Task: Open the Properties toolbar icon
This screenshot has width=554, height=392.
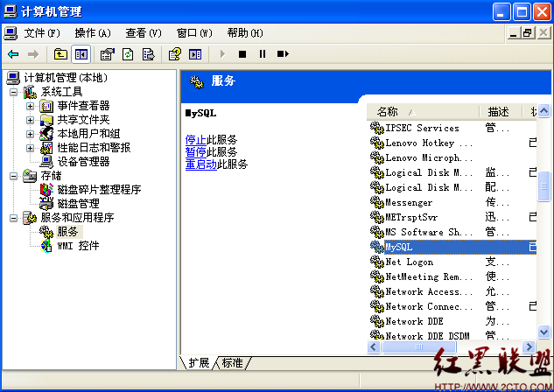Action: click(x=108, y=54)
